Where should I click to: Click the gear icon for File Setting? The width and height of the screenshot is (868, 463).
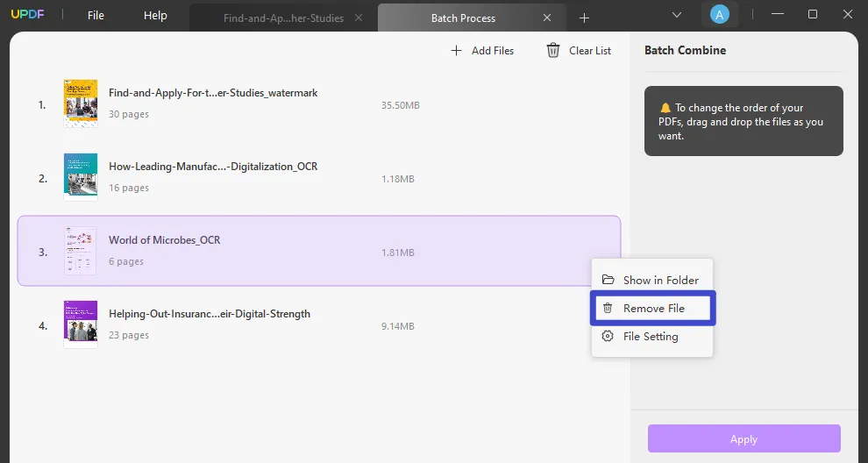[x=608, y=337]
